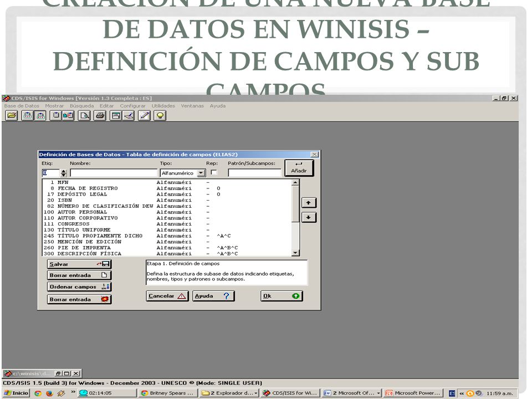Open 2 Explorador taskbar group dropdown
This screenshot has height=399, width=532.
tap(256, 393)
